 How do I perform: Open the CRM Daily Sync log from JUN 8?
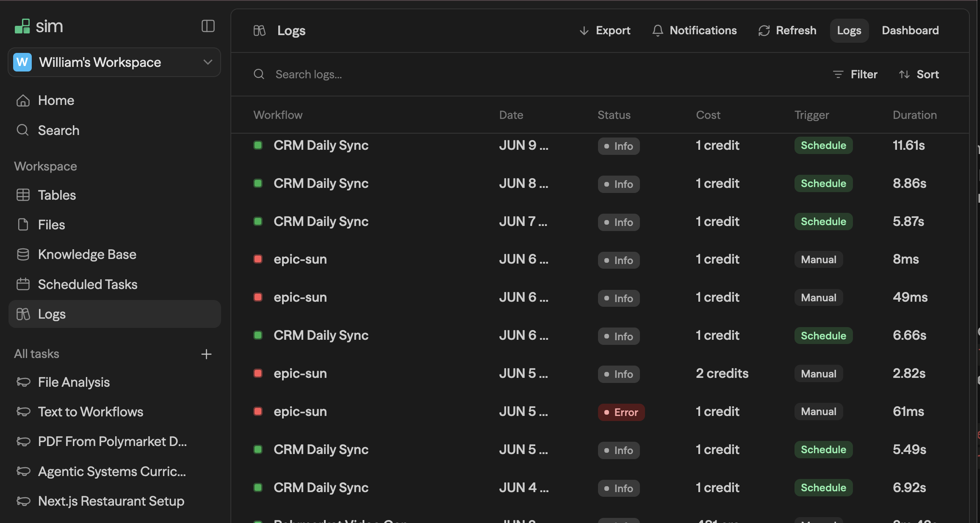tap(600, 183)
